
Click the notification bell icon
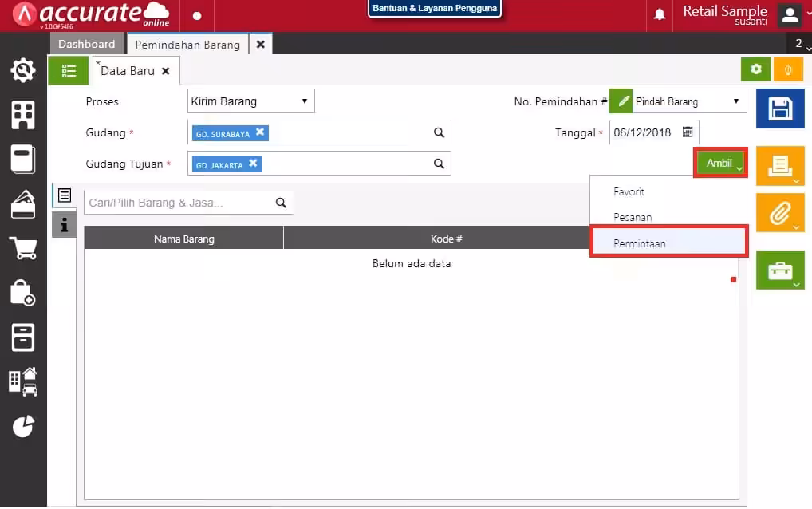[659, 14]
